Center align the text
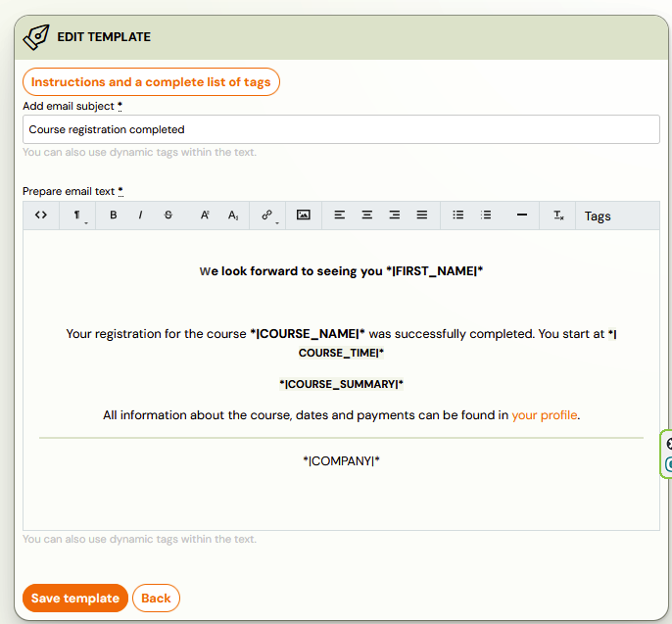Screen dimensions: 672x624 pos(367,216)
